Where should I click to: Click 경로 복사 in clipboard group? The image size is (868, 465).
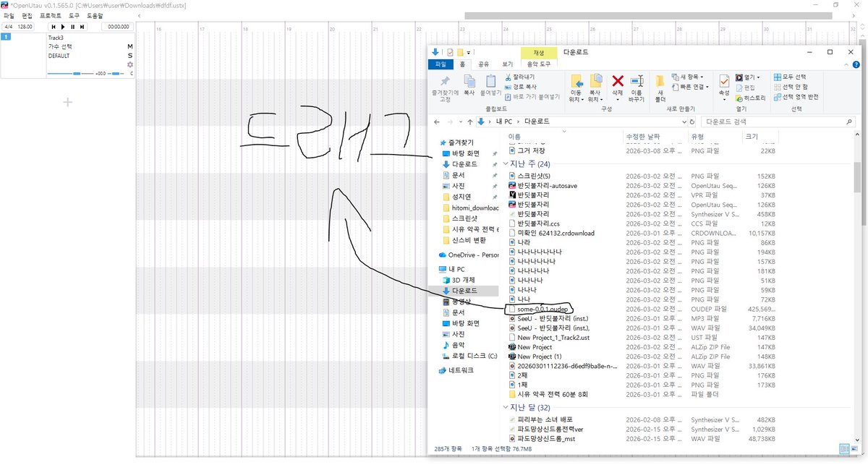click(522, 86)
